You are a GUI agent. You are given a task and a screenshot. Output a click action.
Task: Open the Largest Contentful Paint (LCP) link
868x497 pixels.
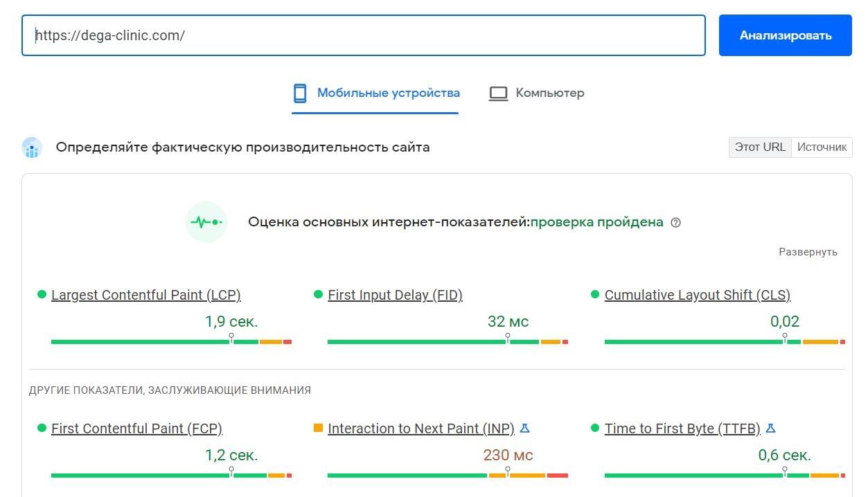coord(146,295)
